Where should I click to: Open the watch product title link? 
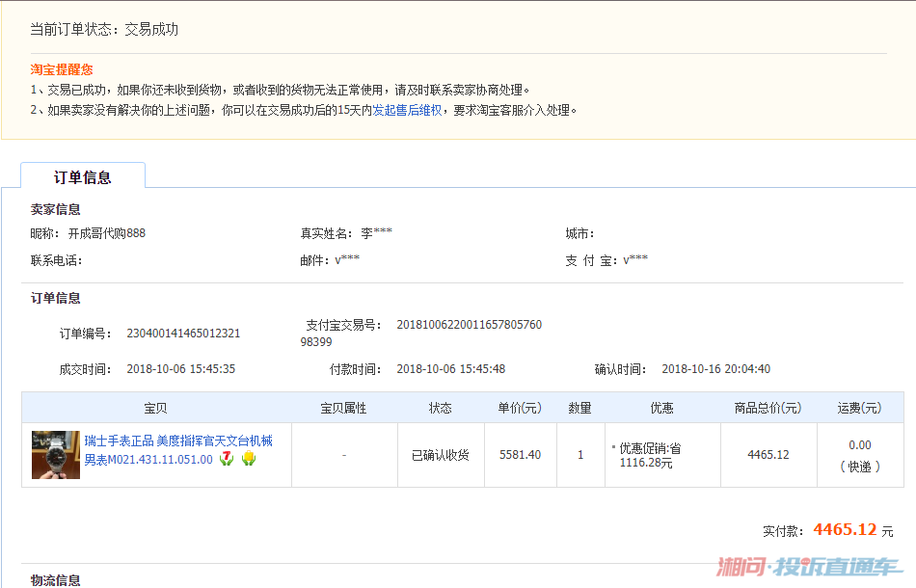click(178, 449)
